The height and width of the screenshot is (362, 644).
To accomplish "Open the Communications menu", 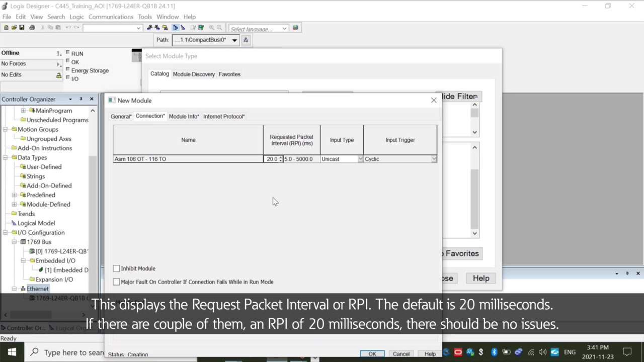I will (x=111, y=17).
